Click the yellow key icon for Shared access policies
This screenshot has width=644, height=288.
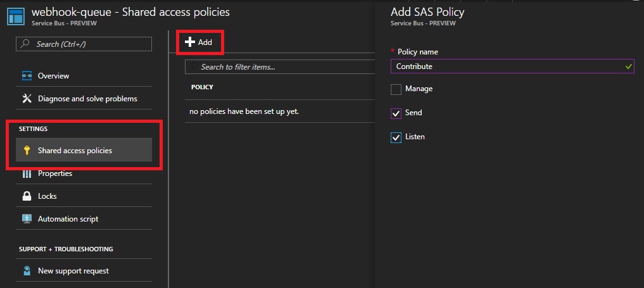click(27, 150)
